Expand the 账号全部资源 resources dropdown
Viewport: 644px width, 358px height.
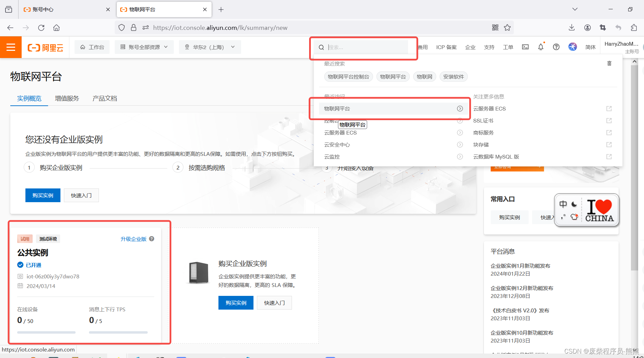point(144,47)
